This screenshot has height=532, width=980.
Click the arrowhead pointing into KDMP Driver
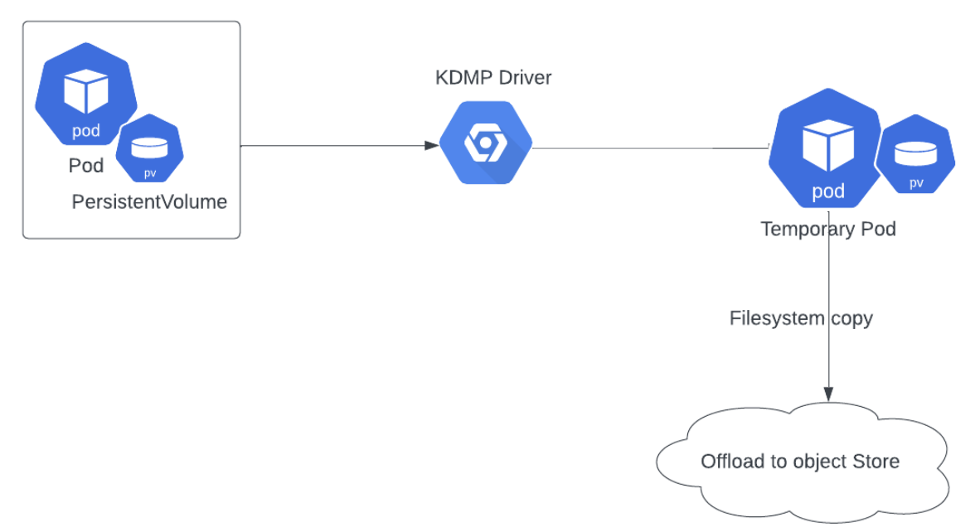(x=431, y=146)
